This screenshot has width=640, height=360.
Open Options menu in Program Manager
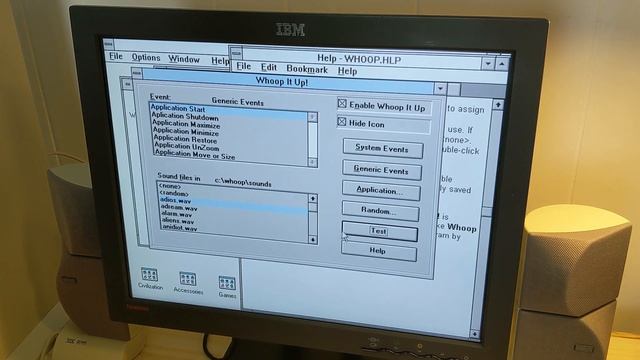point(146,58)
